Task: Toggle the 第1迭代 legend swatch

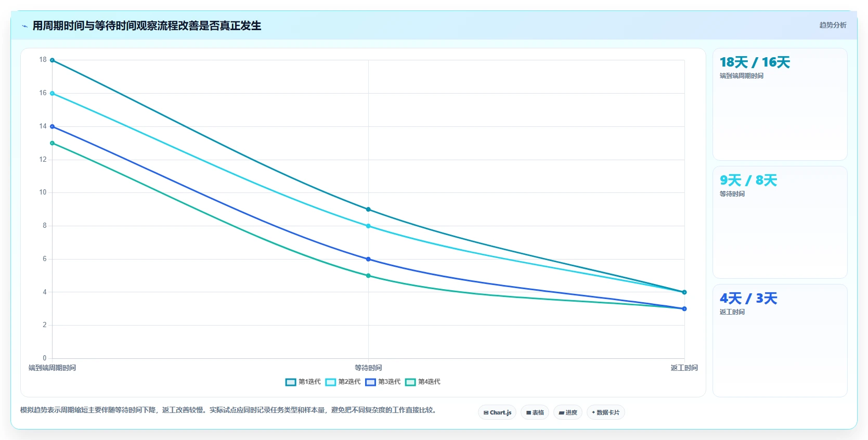Action: tap(291, 382)
